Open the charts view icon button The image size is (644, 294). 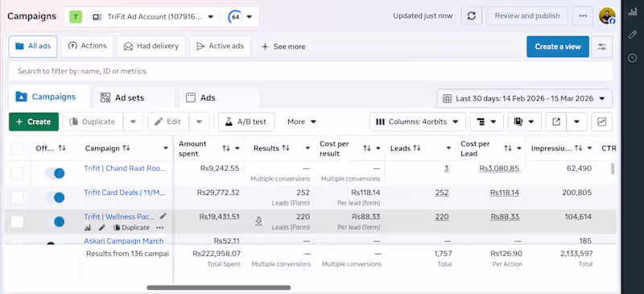coord(601,122)
